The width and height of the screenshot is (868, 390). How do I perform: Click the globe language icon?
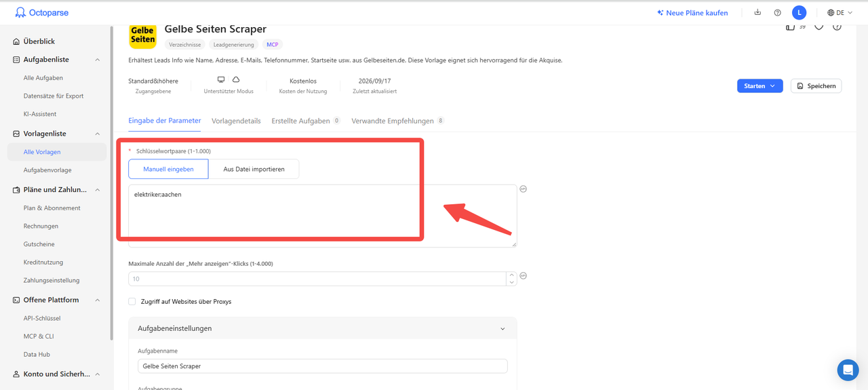[x=831, y=13]
